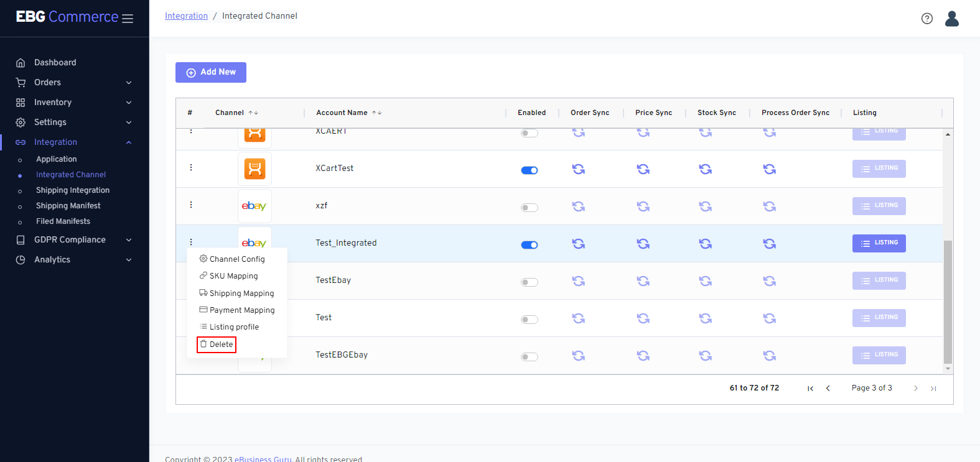Click the table's vertical scrollbar thumb
Screen dimensions: 980x462
(948, 302)
